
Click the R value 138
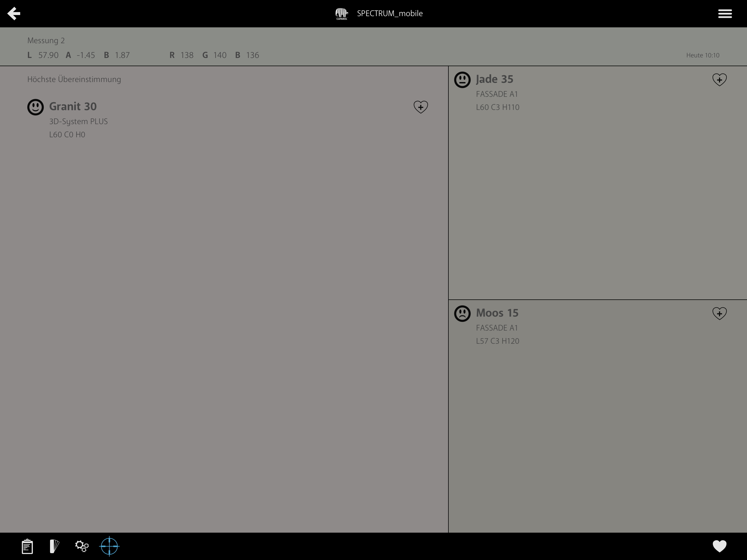coord(187,55)
